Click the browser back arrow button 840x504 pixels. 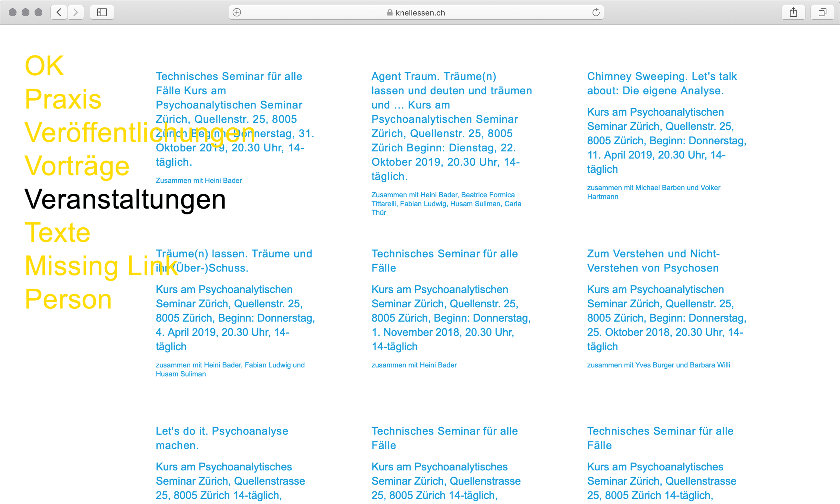click(x=59, y=13)
